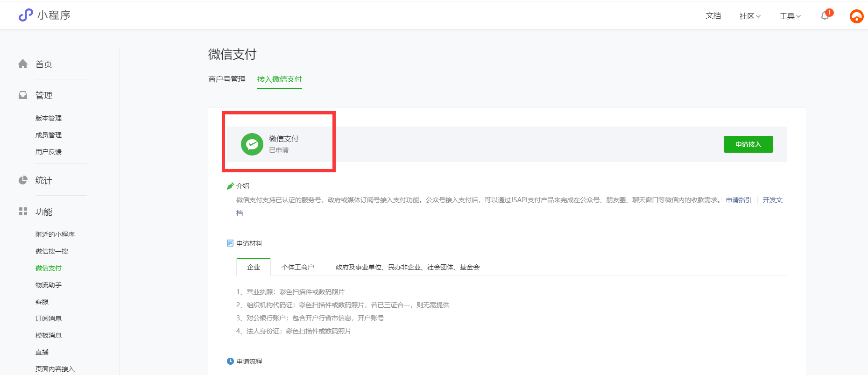Click the 首页 home icon
The width and height of the screenshot is (868, 375).
23,64
